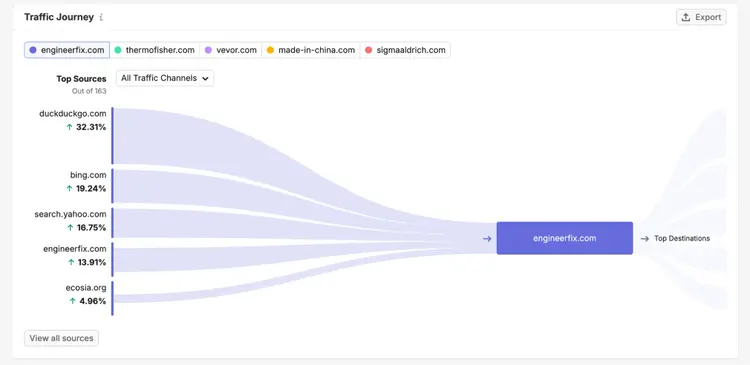
Task: Click the 4.96% growth value
Action: (x=93, y=301)
